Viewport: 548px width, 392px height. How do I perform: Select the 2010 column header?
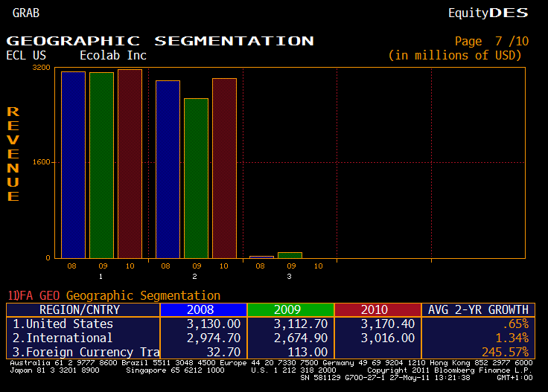377,309
